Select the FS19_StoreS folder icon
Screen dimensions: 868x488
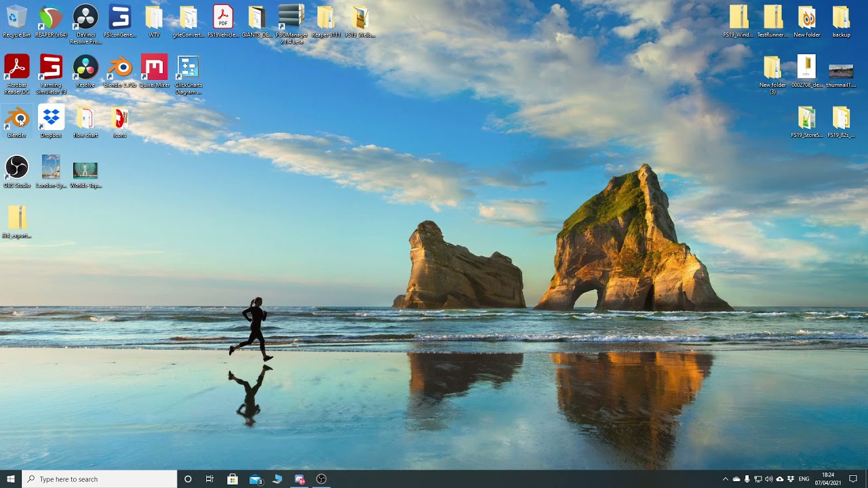coord(806,121)
